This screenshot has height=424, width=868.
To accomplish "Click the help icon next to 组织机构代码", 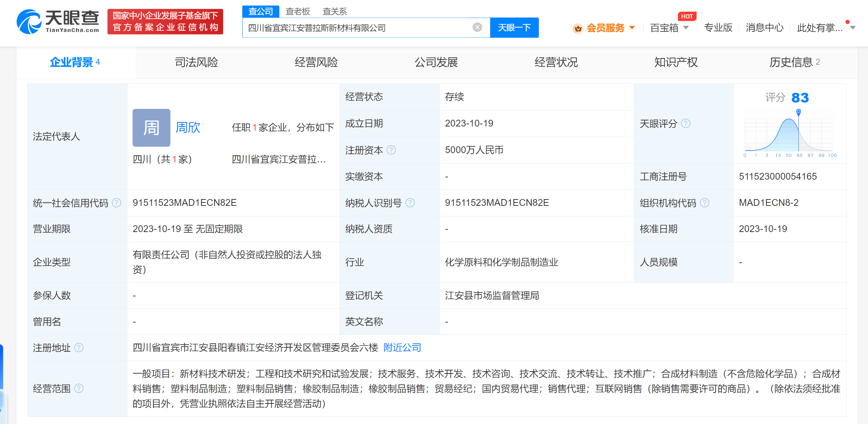I will pos(705,203).
